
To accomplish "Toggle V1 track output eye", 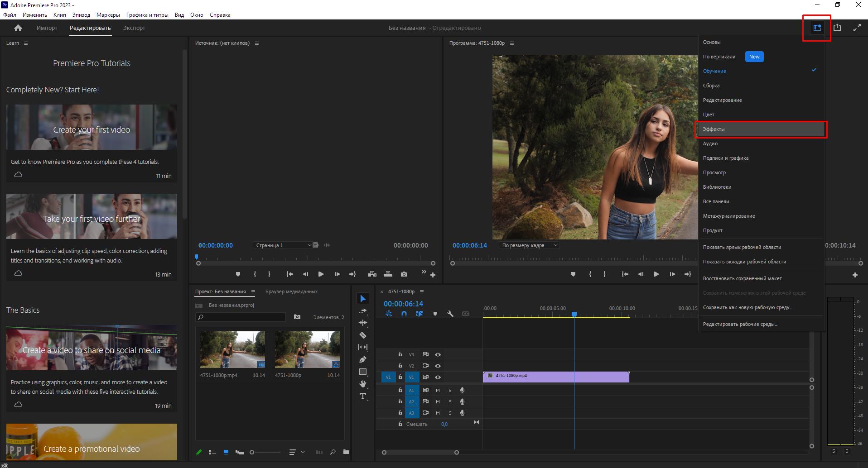I will point(438,377).
